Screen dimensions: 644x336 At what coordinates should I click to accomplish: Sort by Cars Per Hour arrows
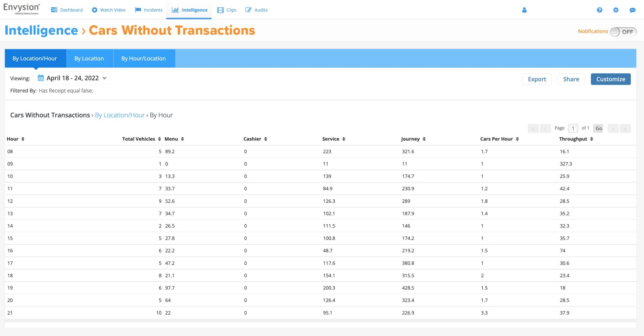[x=517, y=139]
